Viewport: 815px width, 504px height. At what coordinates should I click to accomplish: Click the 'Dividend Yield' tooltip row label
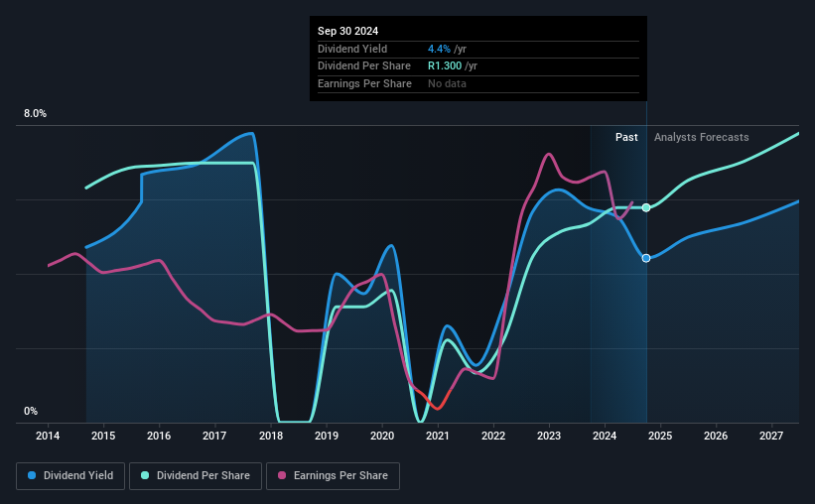(x=352, y=49)
